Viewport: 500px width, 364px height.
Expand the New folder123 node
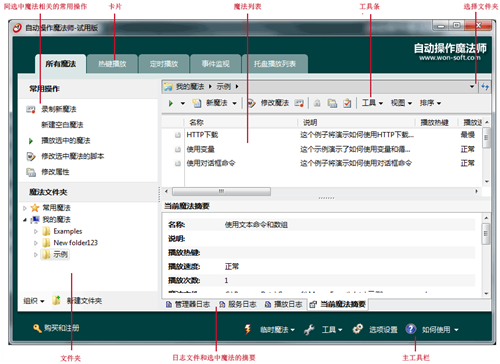(x=36, y=243)
